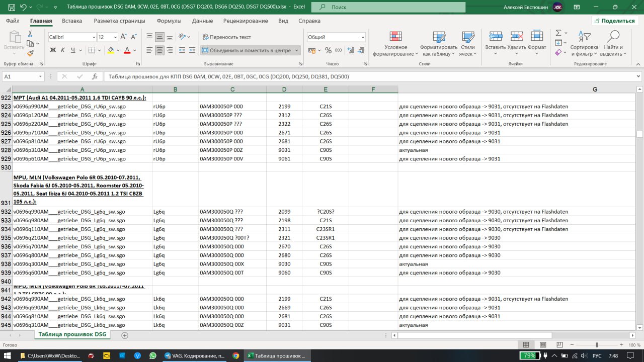Toggle align text left
This screenshot has width=644, height=362.
point(149,50)
